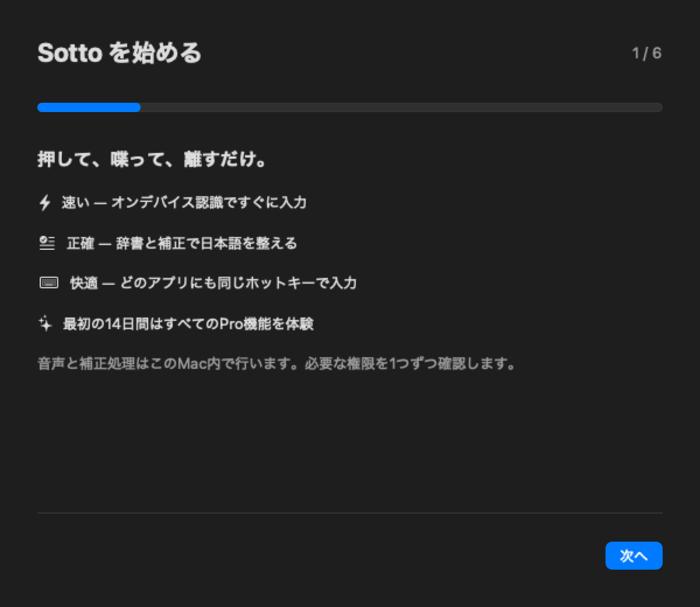Click the heading 押して、喋って、離すだけ。

click(152, 159)
